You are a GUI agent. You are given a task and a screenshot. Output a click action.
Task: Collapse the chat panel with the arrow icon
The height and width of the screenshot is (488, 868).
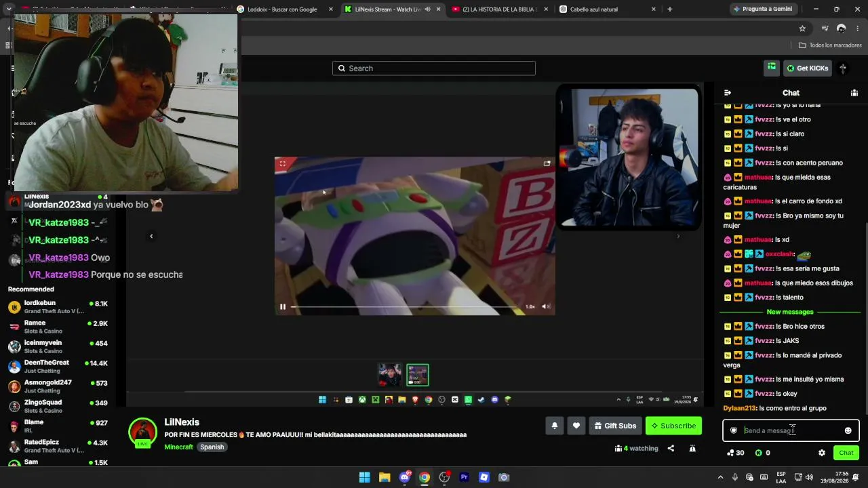coord(728,93)
